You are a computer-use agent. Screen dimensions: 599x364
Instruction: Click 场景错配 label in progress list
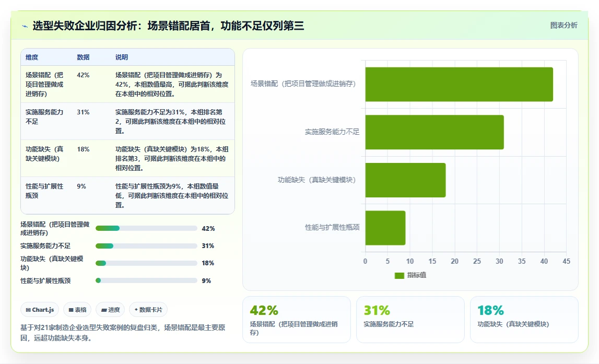tap(55, 228)
